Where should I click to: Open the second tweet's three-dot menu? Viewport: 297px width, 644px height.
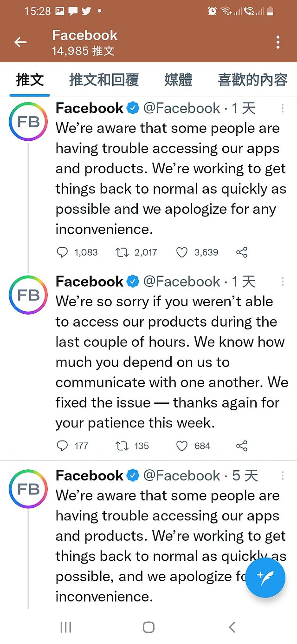pyautogui.click(x=283, y=281)
